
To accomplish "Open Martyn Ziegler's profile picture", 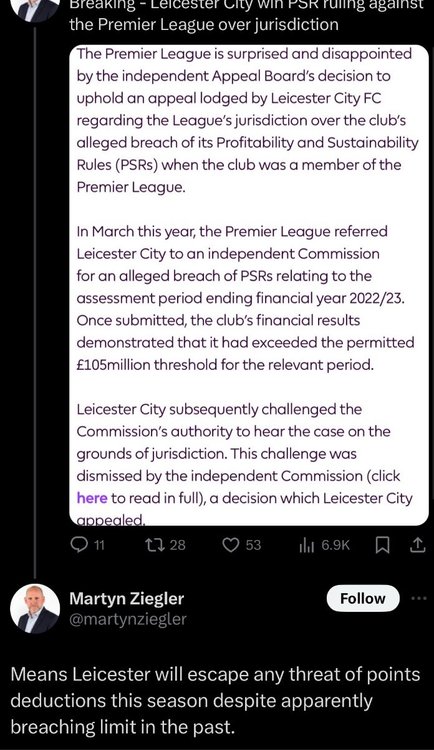I will pos(35,608).
